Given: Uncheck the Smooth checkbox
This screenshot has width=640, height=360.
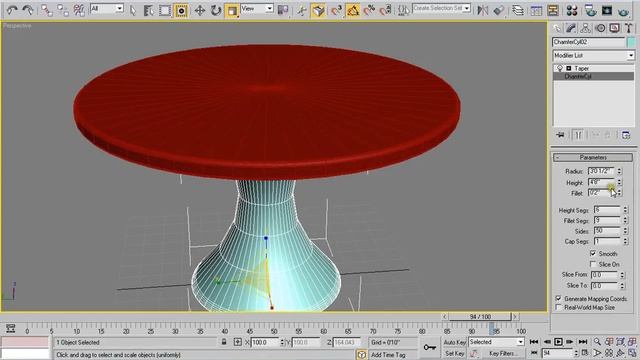Looking at the screenshot, I should 593,253.
